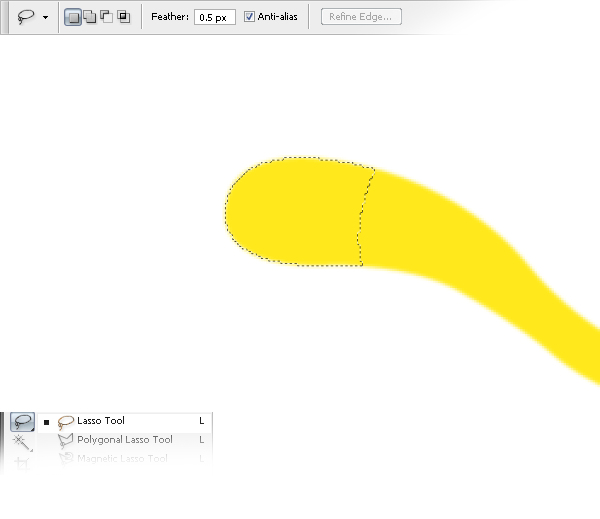Select the Crop tool in toolbox
This screenshot has height=519, width=600.
(x=21, y=463)
